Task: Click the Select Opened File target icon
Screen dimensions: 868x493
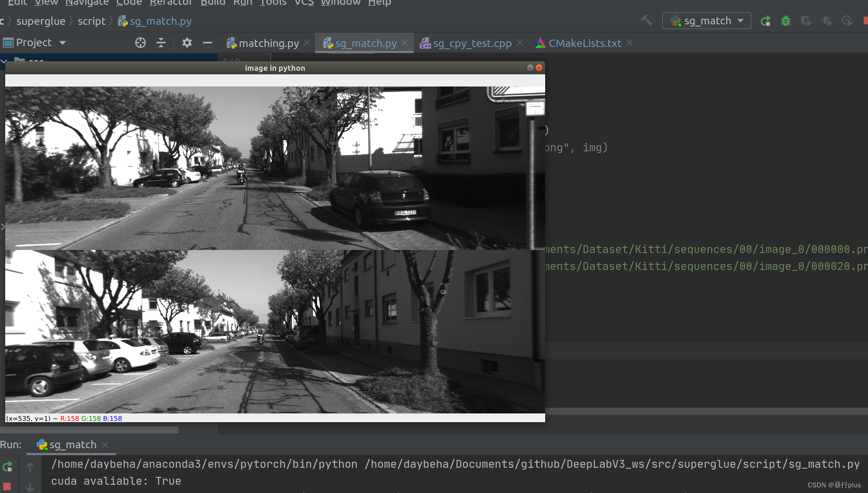Action: pos(140,43)
